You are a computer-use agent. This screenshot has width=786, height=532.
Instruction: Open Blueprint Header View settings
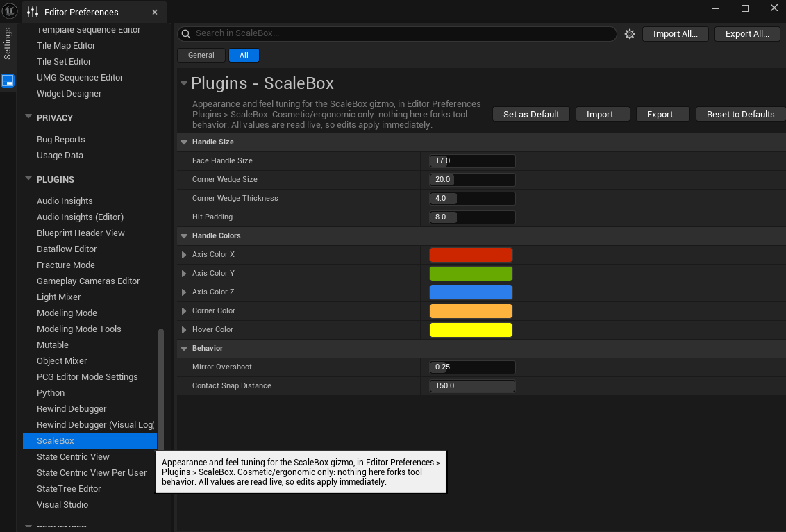tap(81, 233)
